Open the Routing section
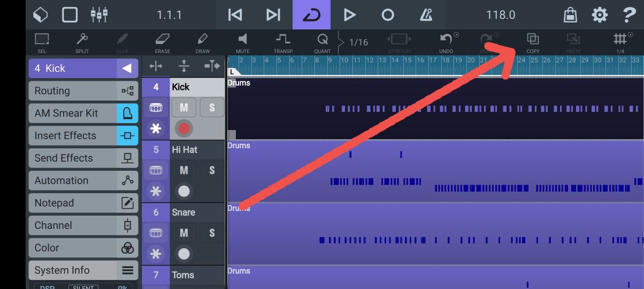This screenshot has height=289, width=644. tap(83, 91)
